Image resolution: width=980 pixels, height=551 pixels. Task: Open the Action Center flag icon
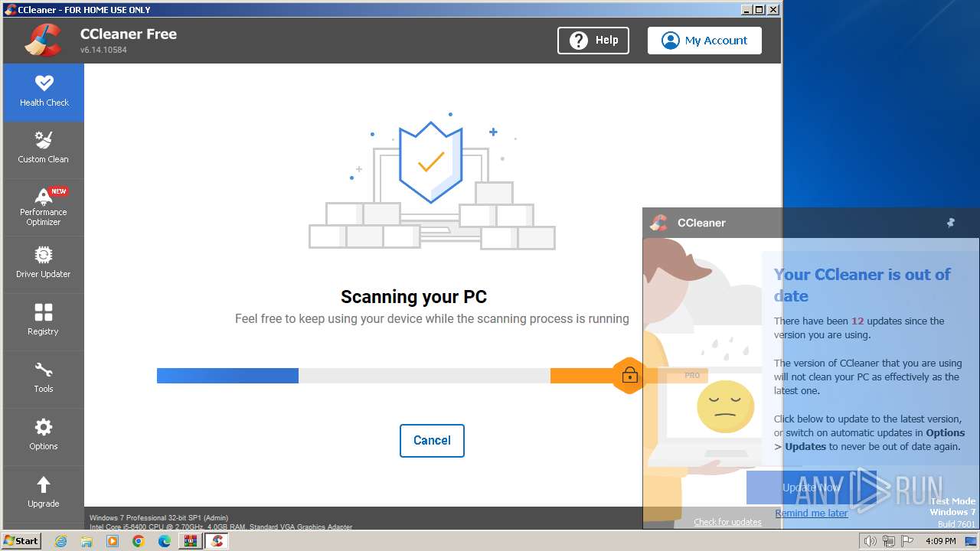click(x=907, y=541)
